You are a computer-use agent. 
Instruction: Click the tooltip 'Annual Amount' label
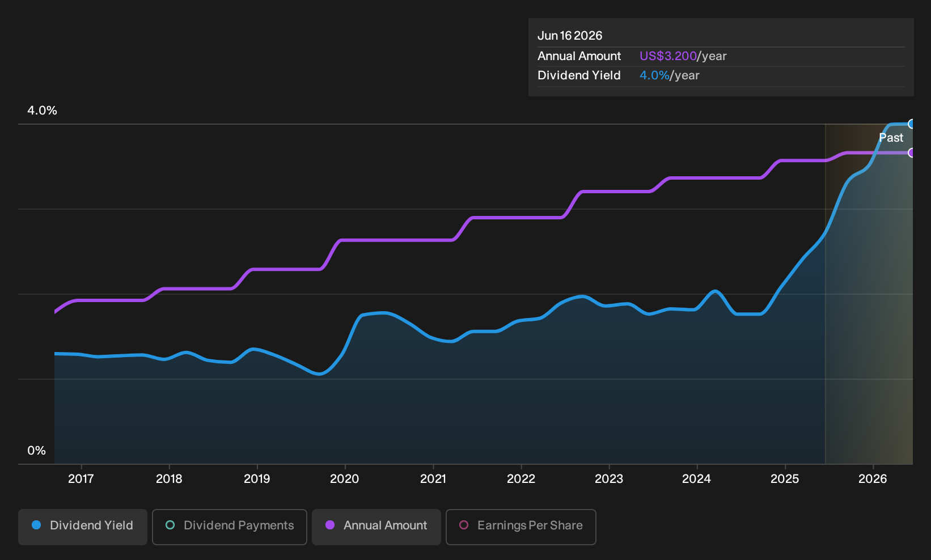(x=579, y=56)
